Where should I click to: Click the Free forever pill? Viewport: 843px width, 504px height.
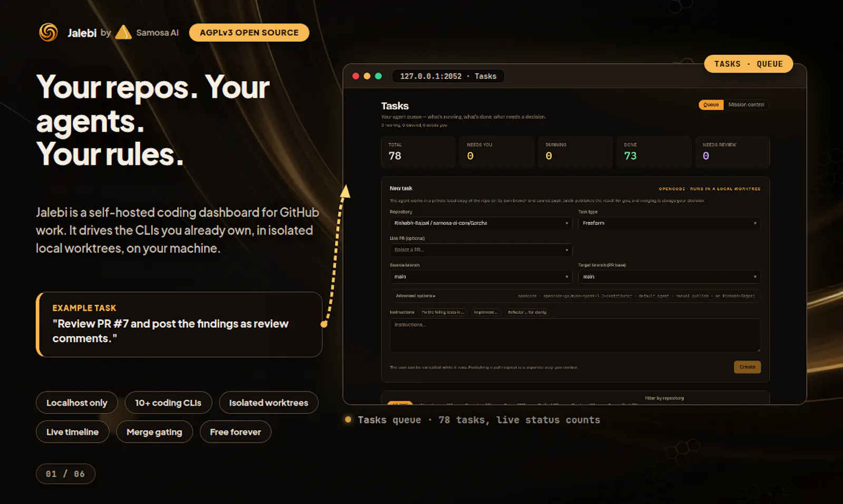pos(236,432)
